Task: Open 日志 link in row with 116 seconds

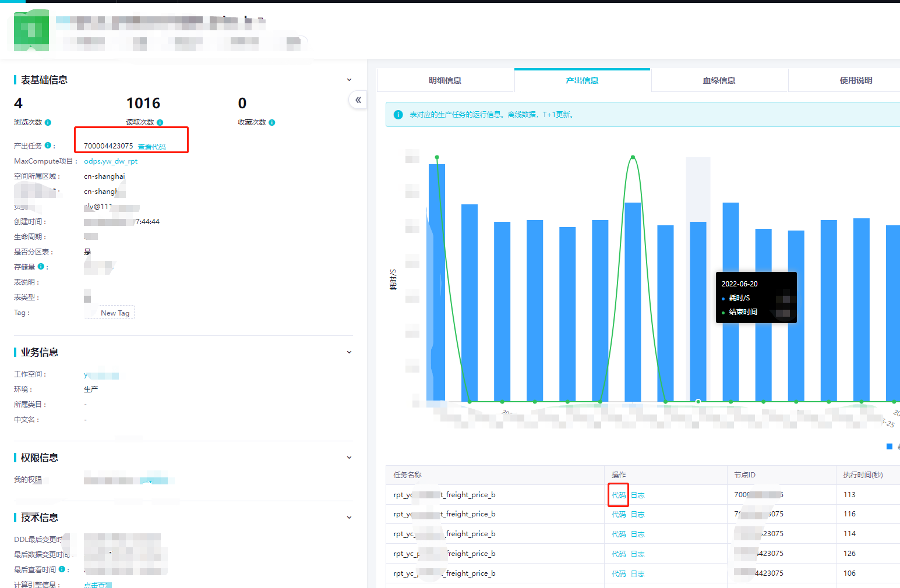Action: (638, 514)
